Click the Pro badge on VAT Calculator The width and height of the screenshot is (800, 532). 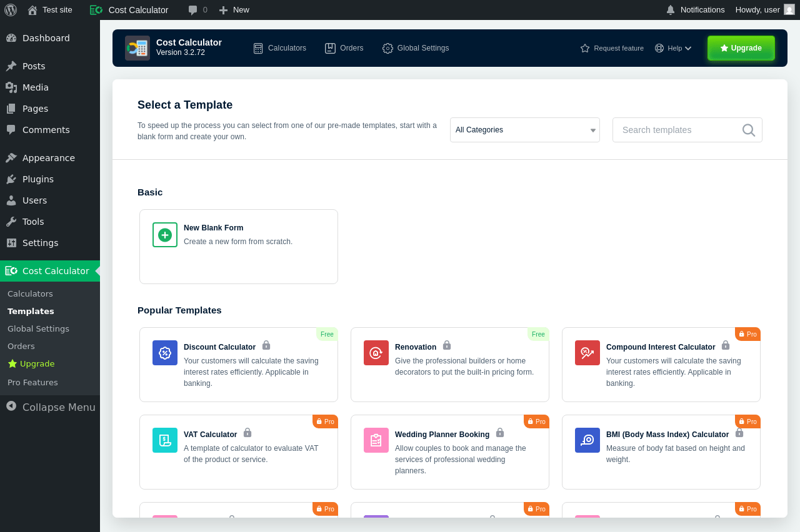click(x=325, y=421)
